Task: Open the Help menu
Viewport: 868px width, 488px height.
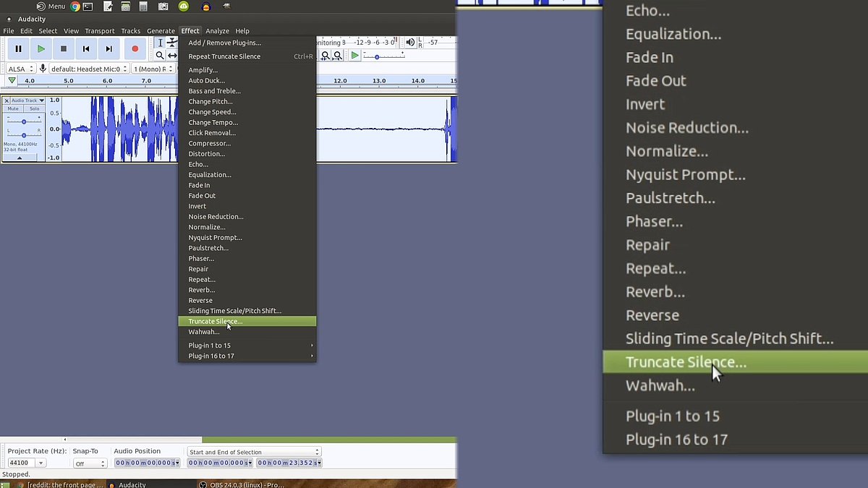Action: click(242, 31)
